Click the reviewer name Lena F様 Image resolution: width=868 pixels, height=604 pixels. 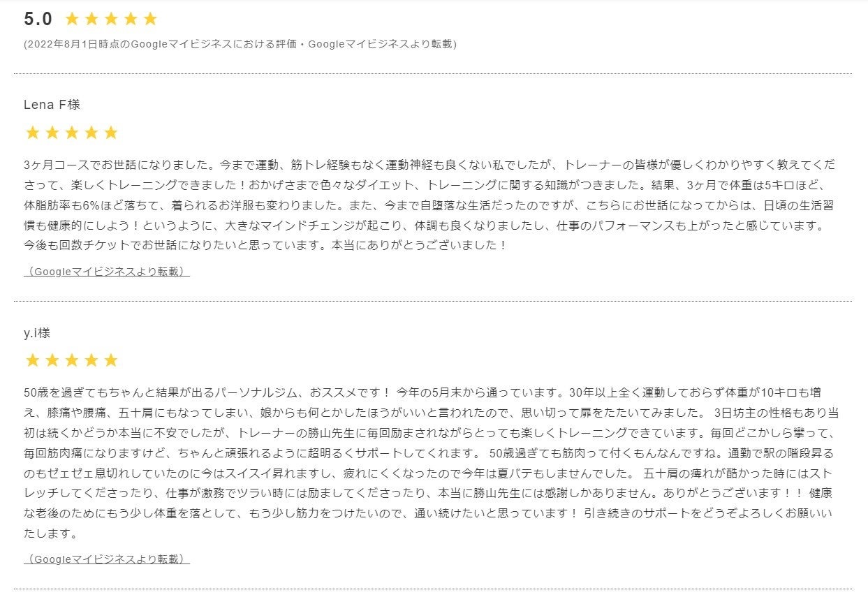pos(52,105)
